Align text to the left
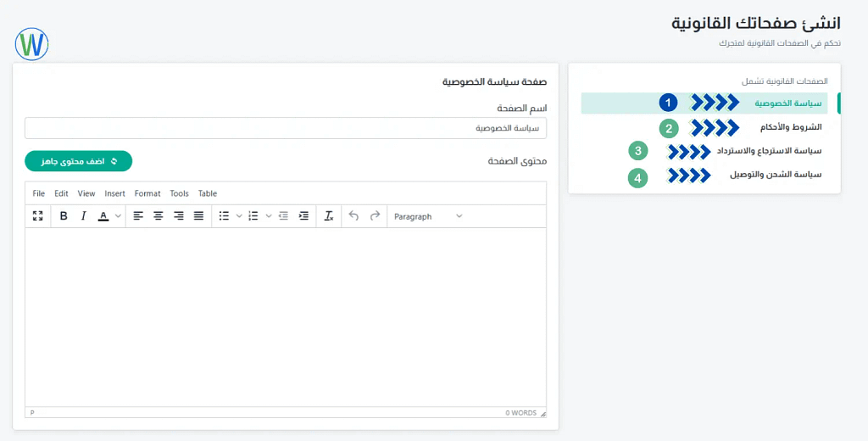 pos(138,216)
